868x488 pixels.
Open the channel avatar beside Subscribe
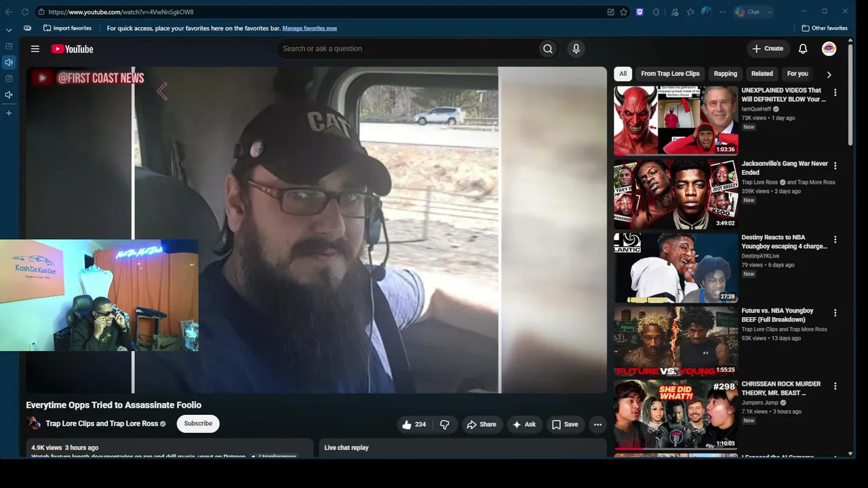(x=33, y=424)
